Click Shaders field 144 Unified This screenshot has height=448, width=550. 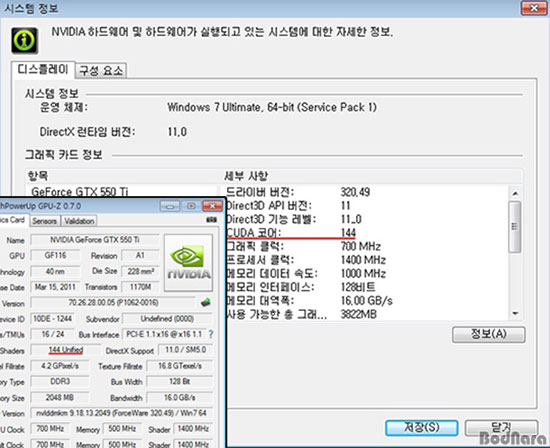point(66,350)
